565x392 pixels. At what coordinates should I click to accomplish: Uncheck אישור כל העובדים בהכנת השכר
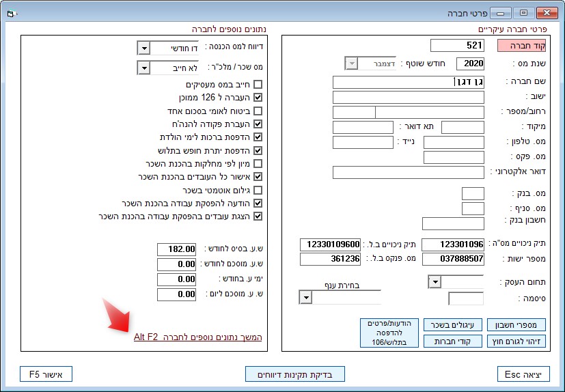[x=258, y=177]
